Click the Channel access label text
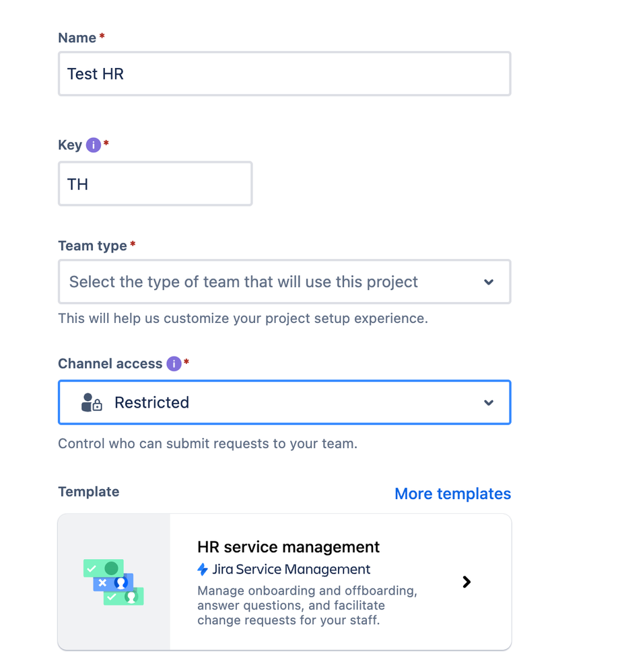Screen dimensions: 618x672 (110, 364)
